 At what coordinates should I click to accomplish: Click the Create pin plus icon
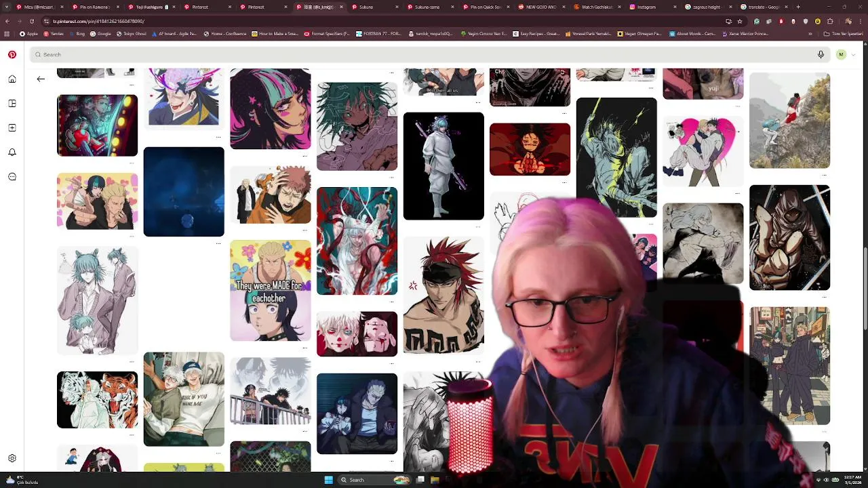12,128
